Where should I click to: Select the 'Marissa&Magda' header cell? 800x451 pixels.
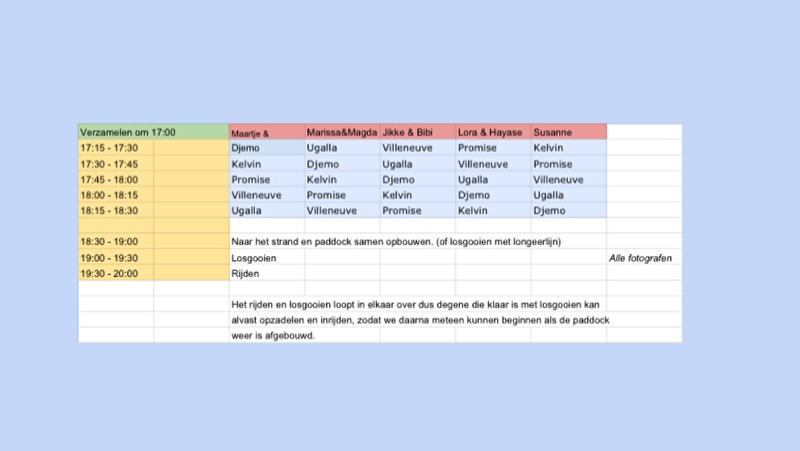click(342, 132)
